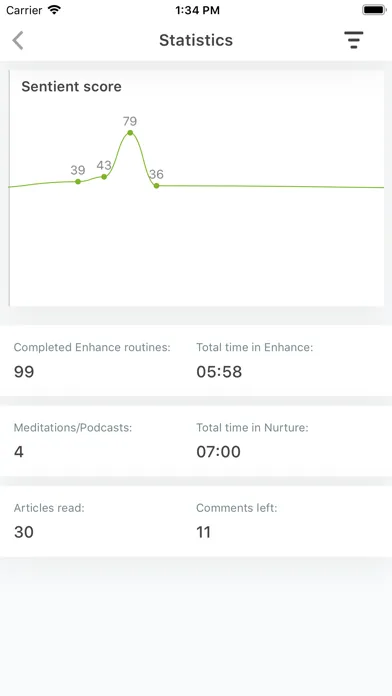Select the data point labeled 43
392x696 pixels.
pyautogui.click(x=104, y=177)
